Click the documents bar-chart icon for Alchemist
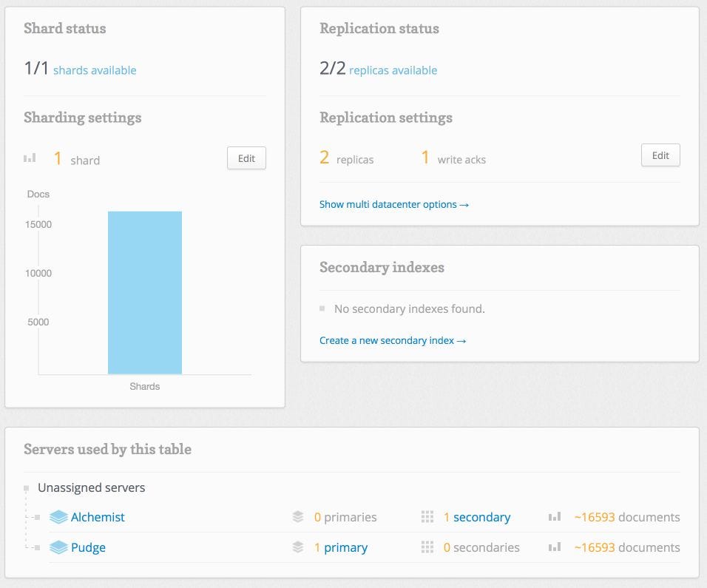Screen dimensions: 707x588 (x=555, y=517)
